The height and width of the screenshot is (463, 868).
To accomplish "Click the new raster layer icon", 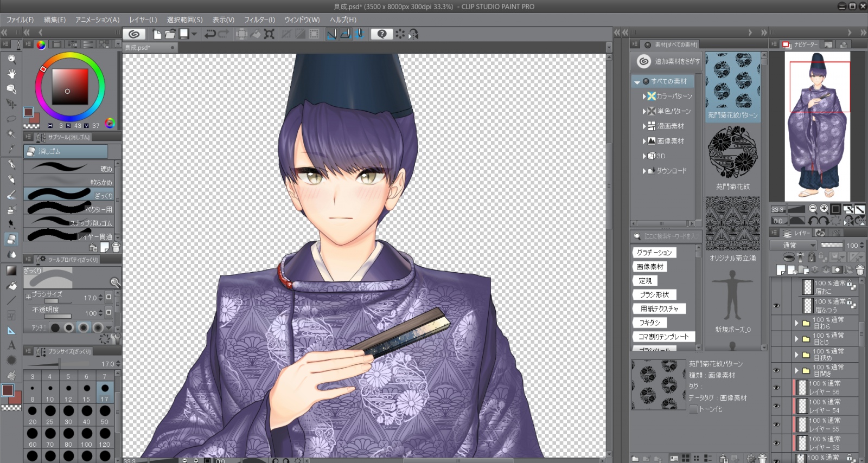I will point(781,269).
